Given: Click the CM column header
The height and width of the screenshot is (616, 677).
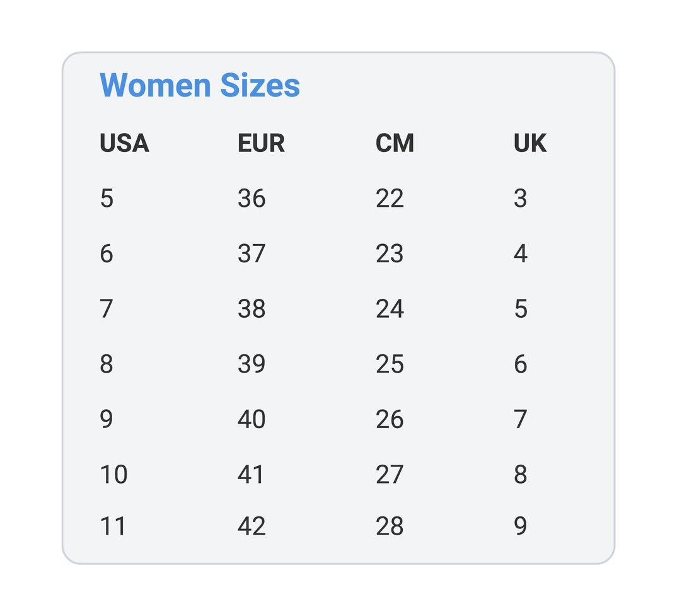Looking at the screenshot, I should click(395, 144).
